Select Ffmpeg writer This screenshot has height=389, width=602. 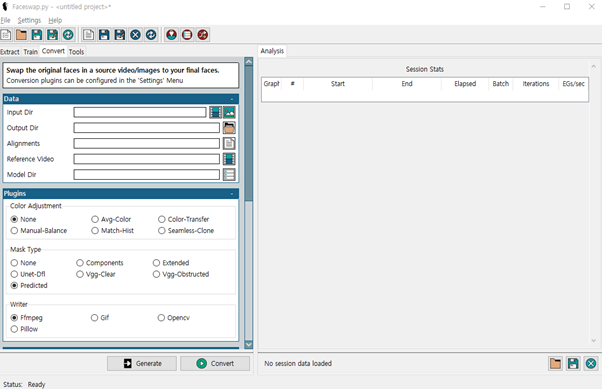[x=26, y=318]
